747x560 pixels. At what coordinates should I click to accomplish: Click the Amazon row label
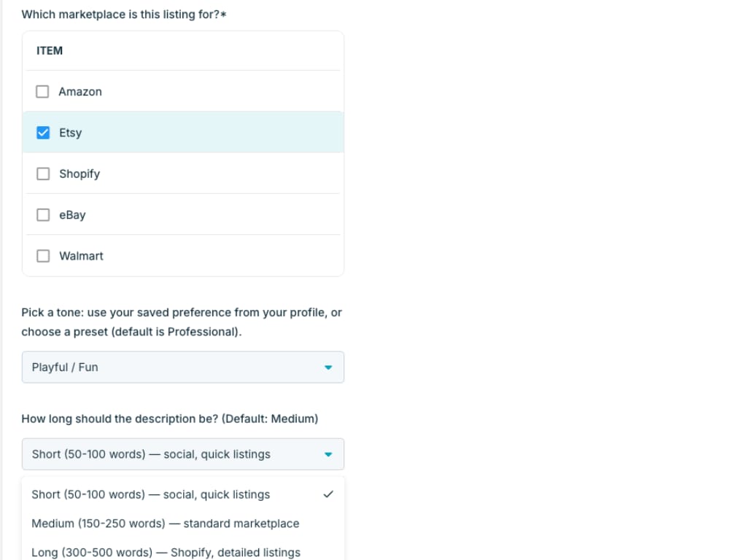coord(80,92)
